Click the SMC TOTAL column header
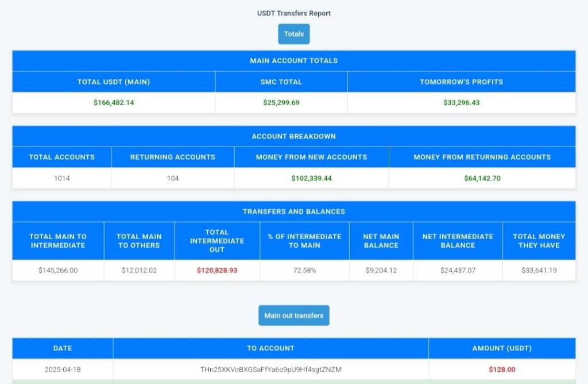This screenshot has width=588, height=384. tap(281, 82)
